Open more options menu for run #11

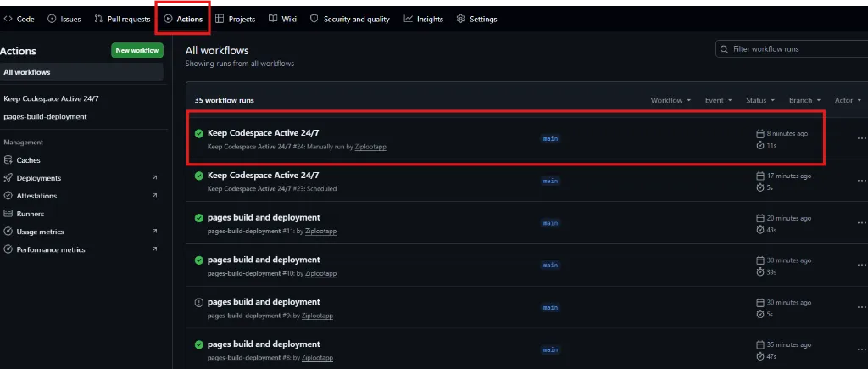[861, 223]
